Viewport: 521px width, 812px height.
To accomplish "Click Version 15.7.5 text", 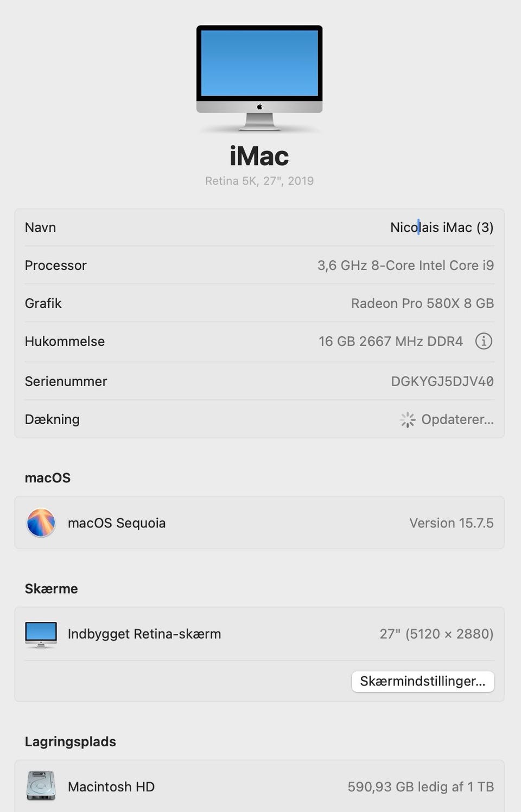I will (x=452, y=523).
